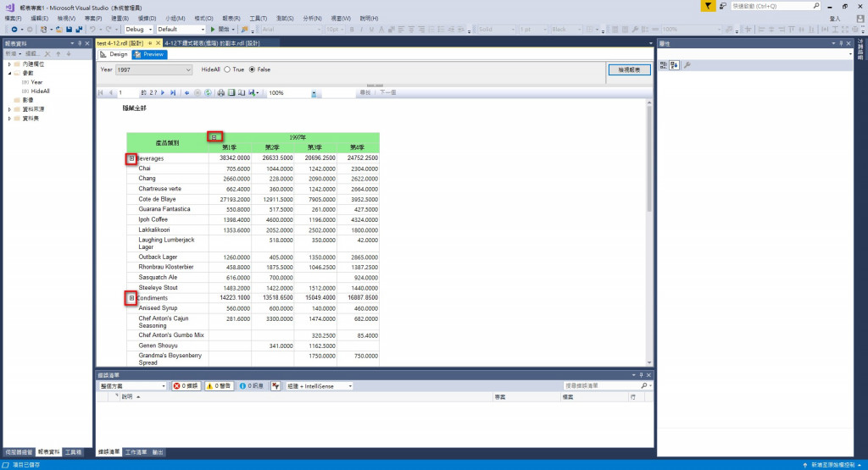Expand 資料來源 tree node
This screenshot has width=868, height=470.
point(9,109)
